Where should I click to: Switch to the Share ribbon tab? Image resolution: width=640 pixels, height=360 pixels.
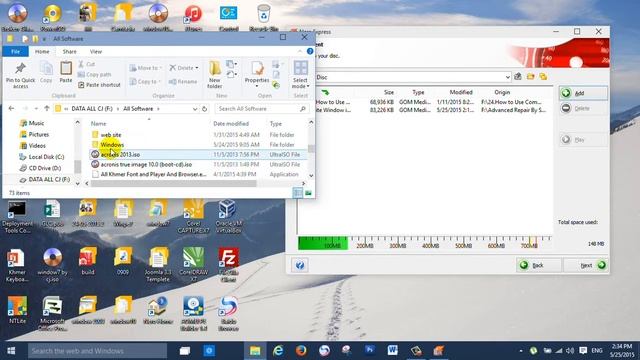click(69, 51)
